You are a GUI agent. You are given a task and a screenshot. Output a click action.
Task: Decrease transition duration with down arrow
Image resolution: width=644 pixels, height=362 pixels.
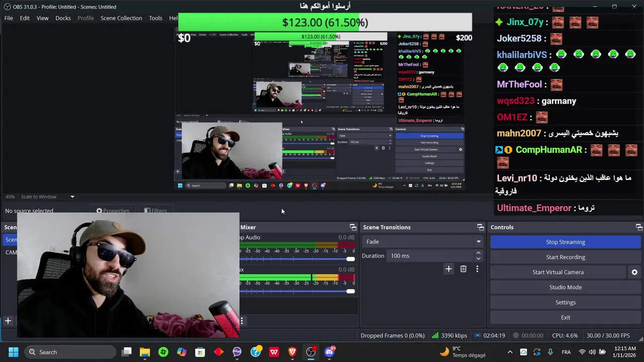(478, 259)
